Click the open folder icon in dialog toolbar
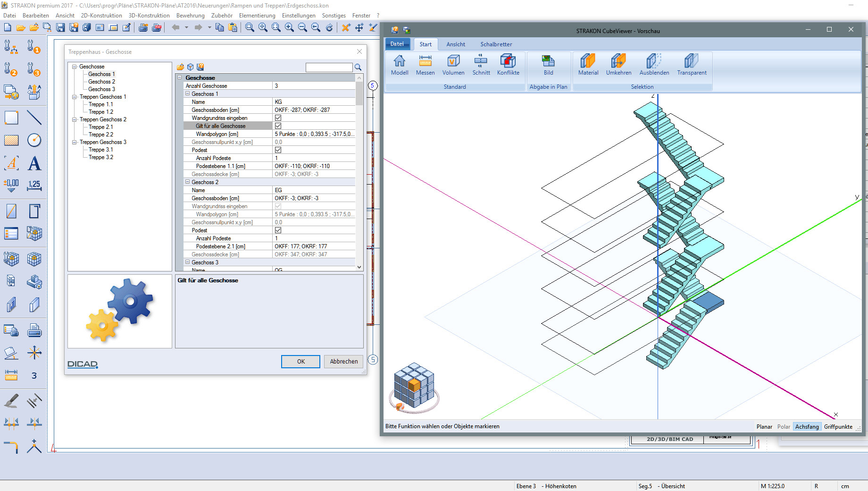 pyautogui.click(x=180, y=67)
